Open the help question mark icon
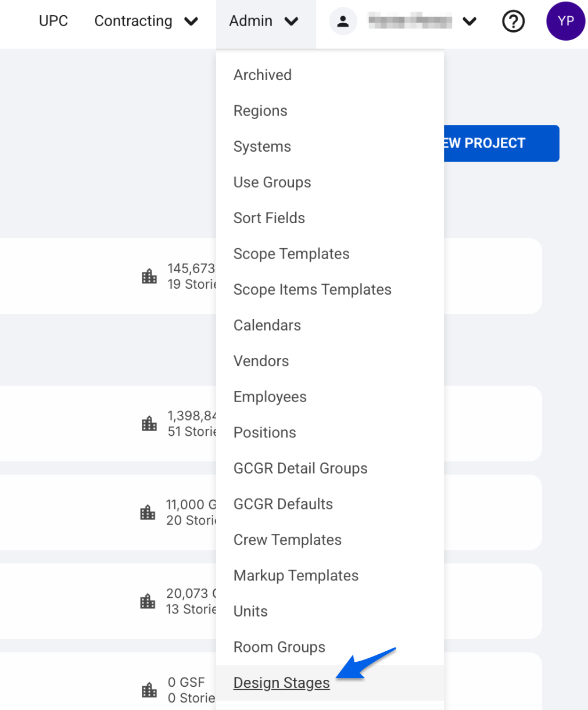Viewport: 588px width, 710px height. (513, 21)
